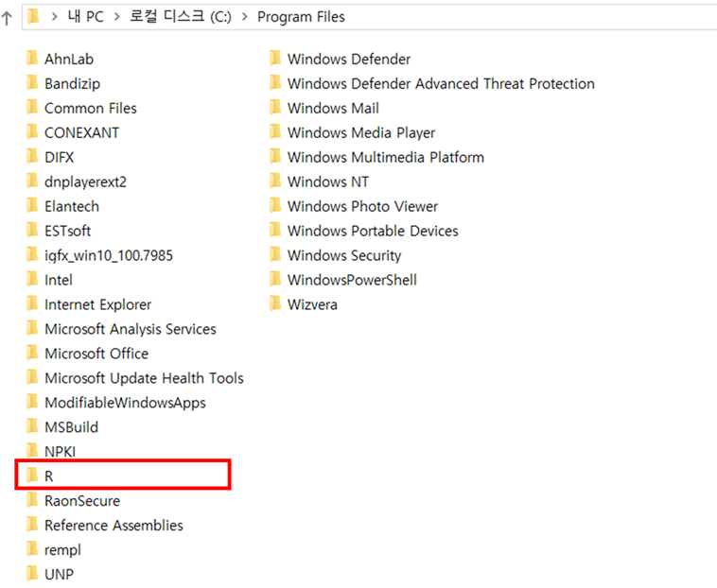Image resolution: width=717 pixels, height=588 pixels.
Task: Select the igfx_win10_100.7985 folder icon
Action: click(x=32, y=255)
